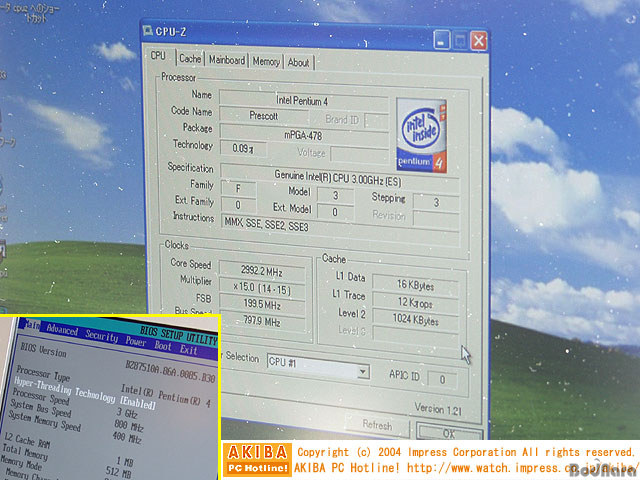
Task: Click the L1 Data '16 KBytes'
Action: pos(416,285)
